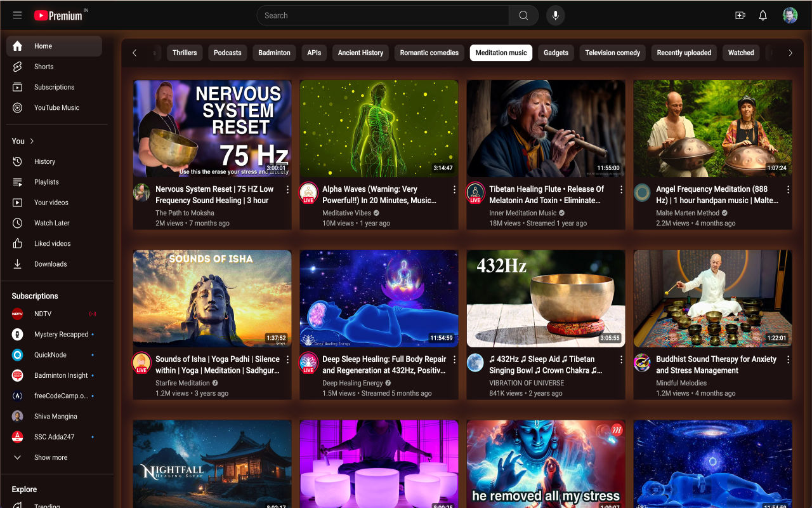Open options for 432Hz Sleep Aid video
The image size is (812, 508).
click(x=621, y=360)
